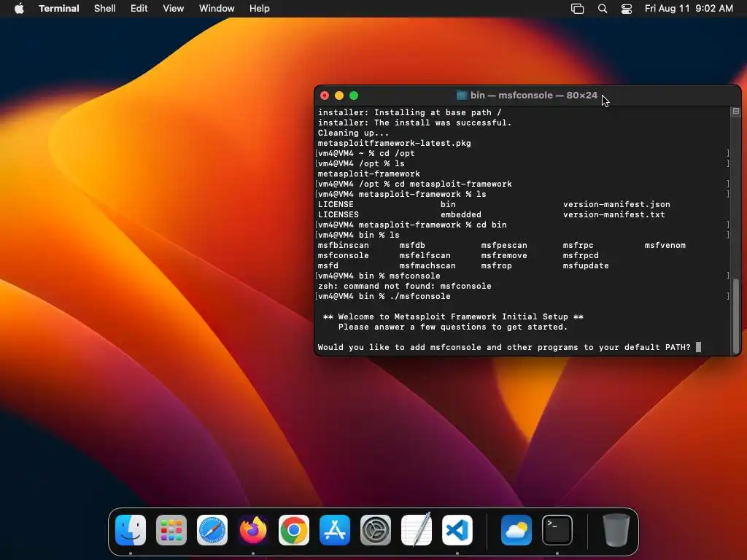The image size is (747, 560).
Task: Open the Window menu
Action: [x=217, y=9]
